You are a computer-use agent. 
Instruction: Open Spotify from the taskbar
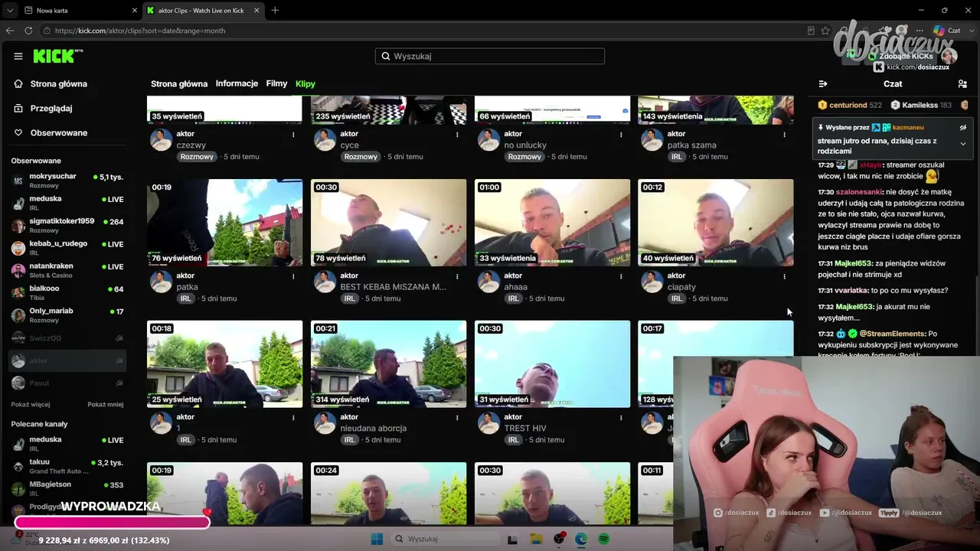point(603,540)
